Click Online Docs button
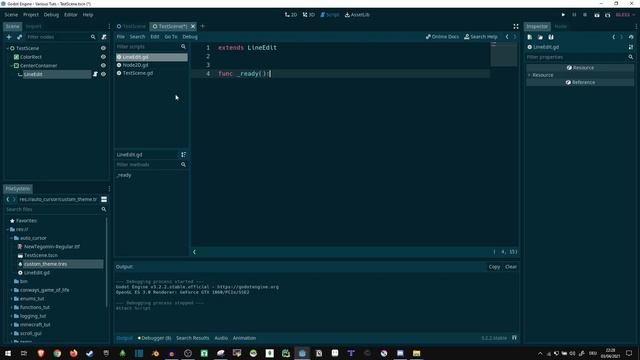 tap(442, 37)
